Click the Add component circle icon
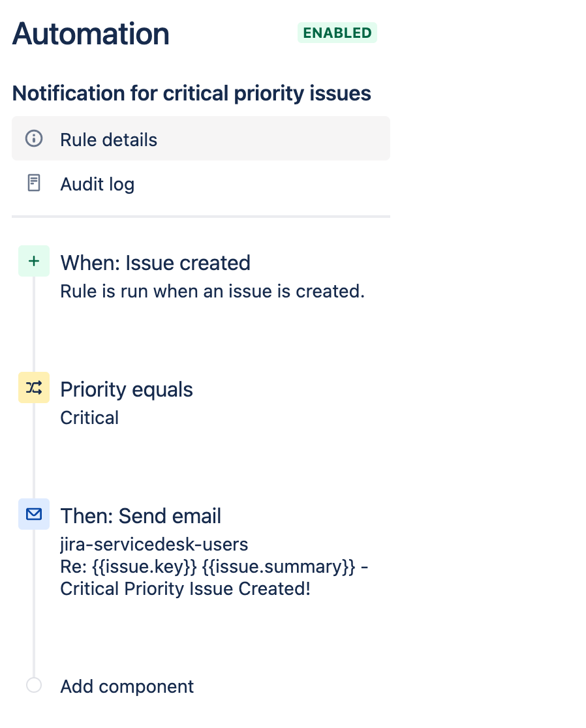The width and height of the screenshot is (586, 728). (33, 686)
